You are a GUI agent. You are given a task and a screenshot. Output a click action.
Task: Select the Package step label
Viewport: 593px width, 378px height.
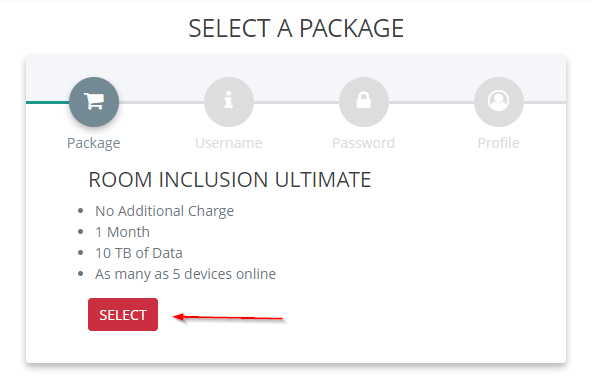pyautogui.click(x=93, y=143)
